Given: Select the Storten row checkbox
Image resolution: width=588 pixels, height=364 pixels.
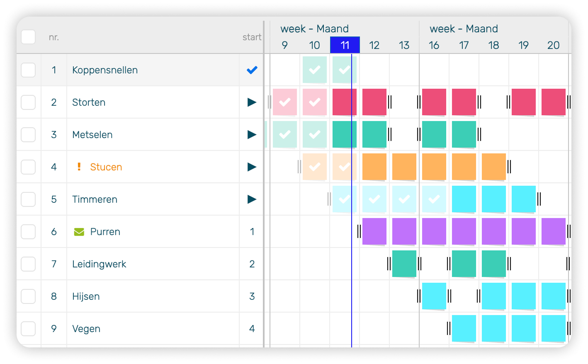Looking at the screenshot, I should (x=28, y=102).
